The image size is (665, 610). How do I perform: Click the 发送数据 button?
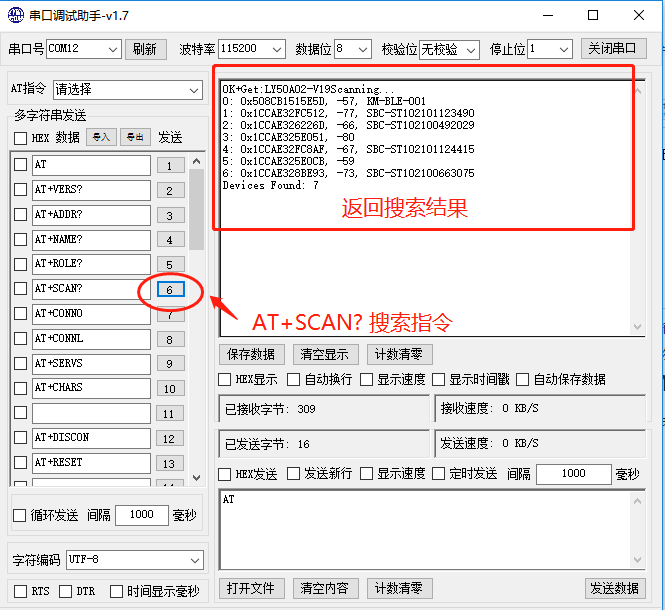point(614,588)
